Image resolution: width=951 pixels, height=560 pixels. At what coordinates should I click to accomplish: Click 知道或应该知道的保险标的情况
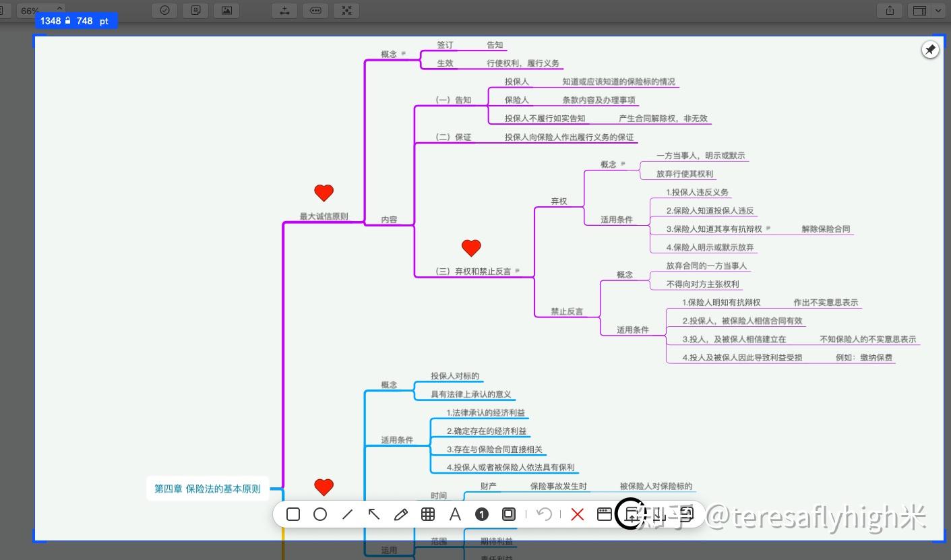[619, 82]
